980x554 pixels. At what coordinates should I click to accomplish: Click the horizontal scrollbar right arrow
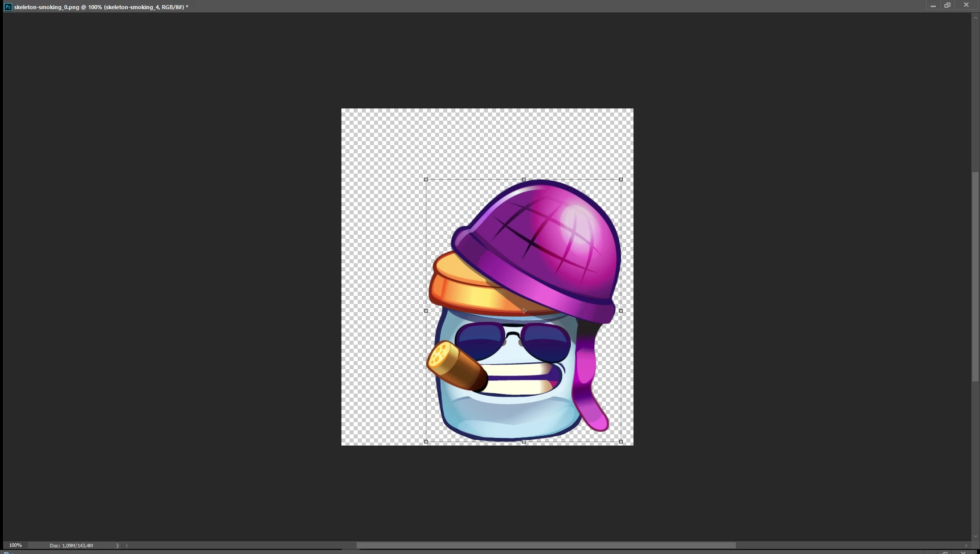pos(966,546)
